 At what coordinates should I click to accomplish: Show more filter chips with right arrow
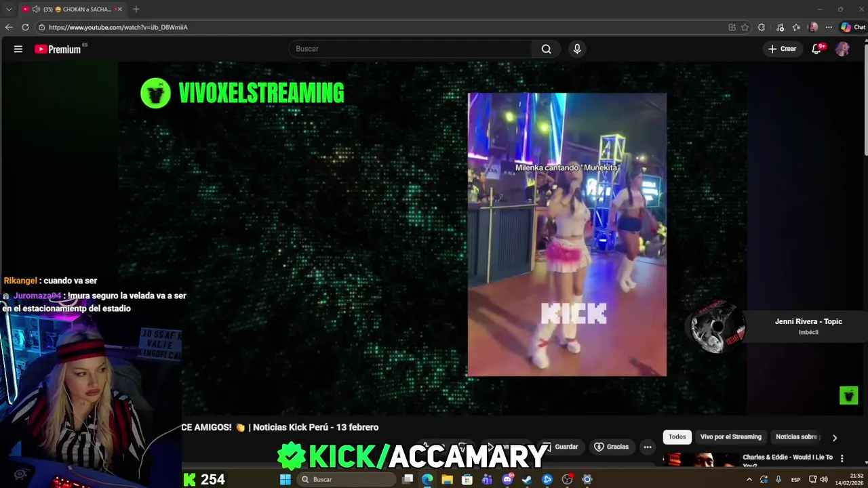(x=835, y=438)
